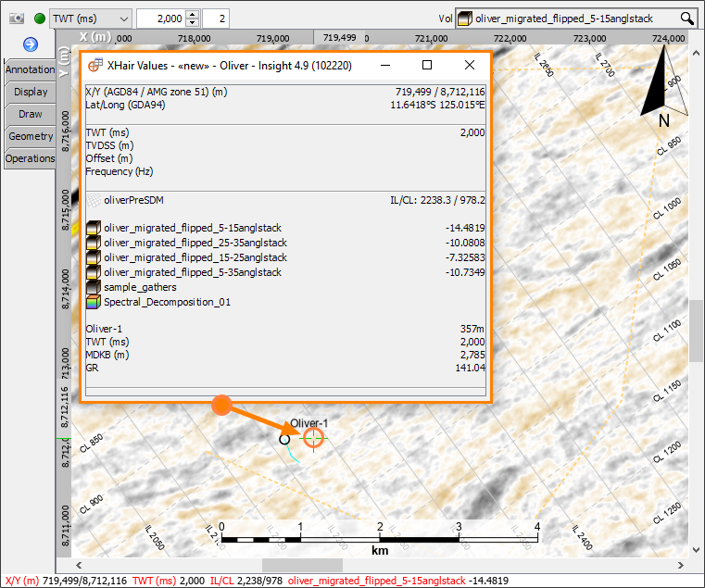Open the TWT (ms) domain dropdown
The height and width of the screenshot is (588, 705).
91,19
